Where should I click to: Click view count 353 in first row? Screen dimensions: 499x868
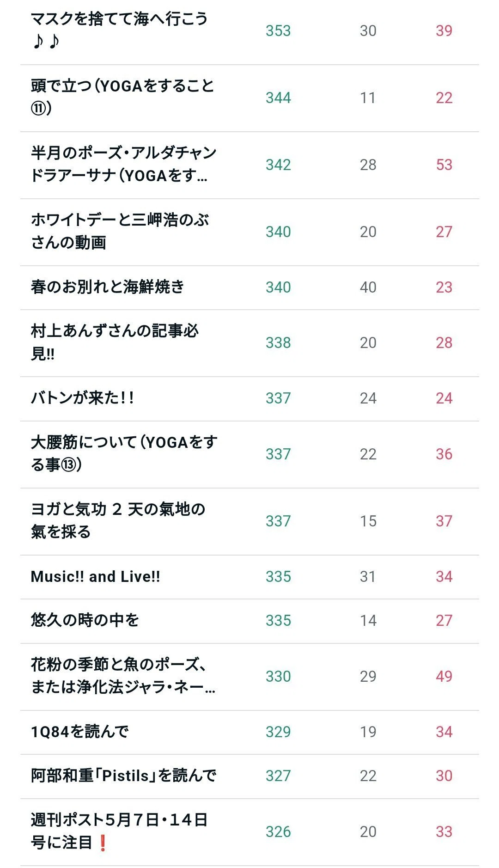(x=278, y=31)
